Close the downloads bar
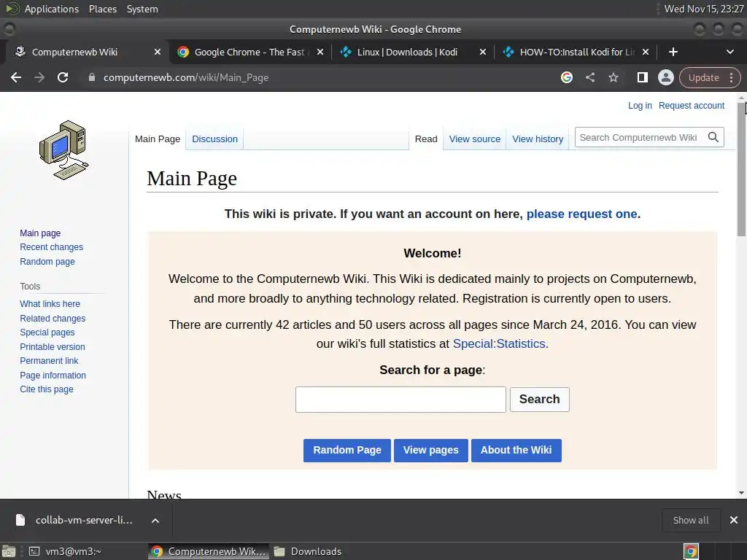Screen dimensions: 747x560 [734, 520]
